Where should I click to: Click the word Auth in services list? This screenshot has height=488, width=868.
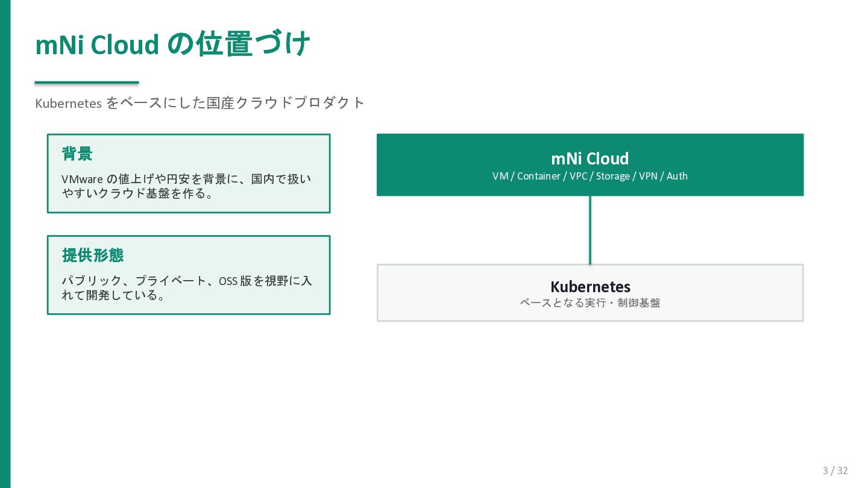coord(677,176)
